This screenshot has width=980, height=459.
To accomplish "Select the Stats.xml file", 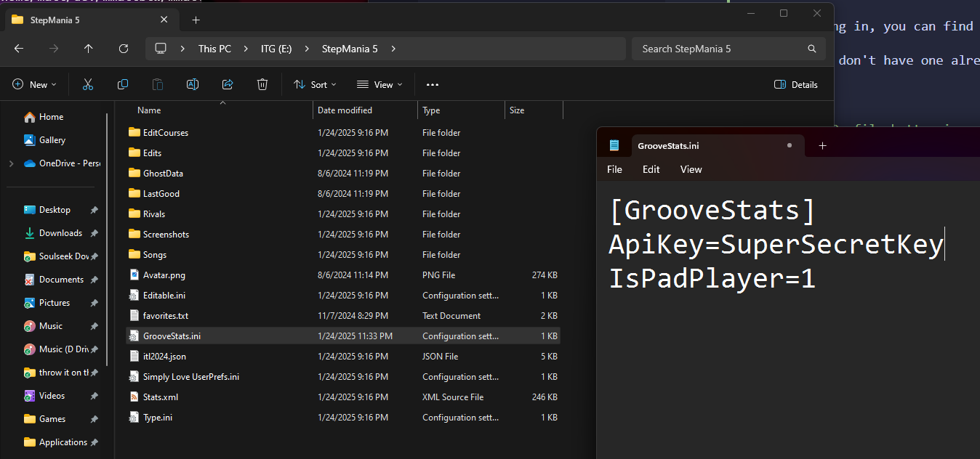I will click(161, 397).
